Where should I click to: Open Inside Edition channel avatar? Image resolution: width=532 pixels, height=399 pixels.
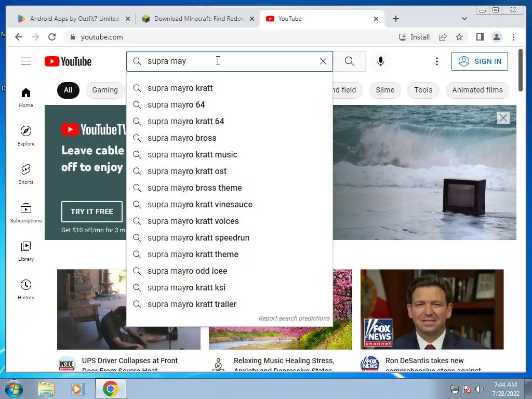(67, 364)
